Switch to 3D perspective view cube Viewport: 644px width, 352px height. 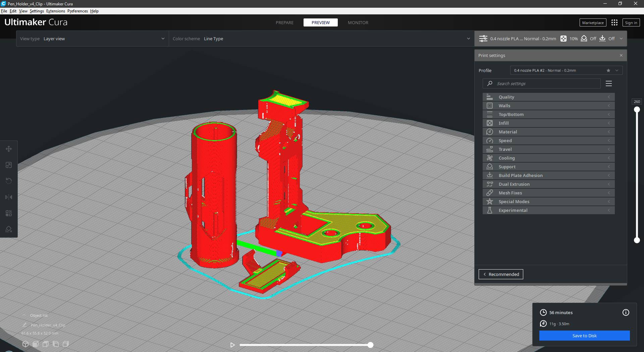[x=25, y=344]
